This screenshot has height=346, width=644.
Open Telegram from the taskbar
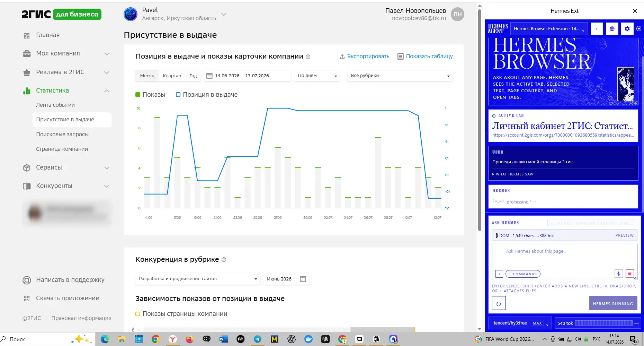[x=257, y=339]
